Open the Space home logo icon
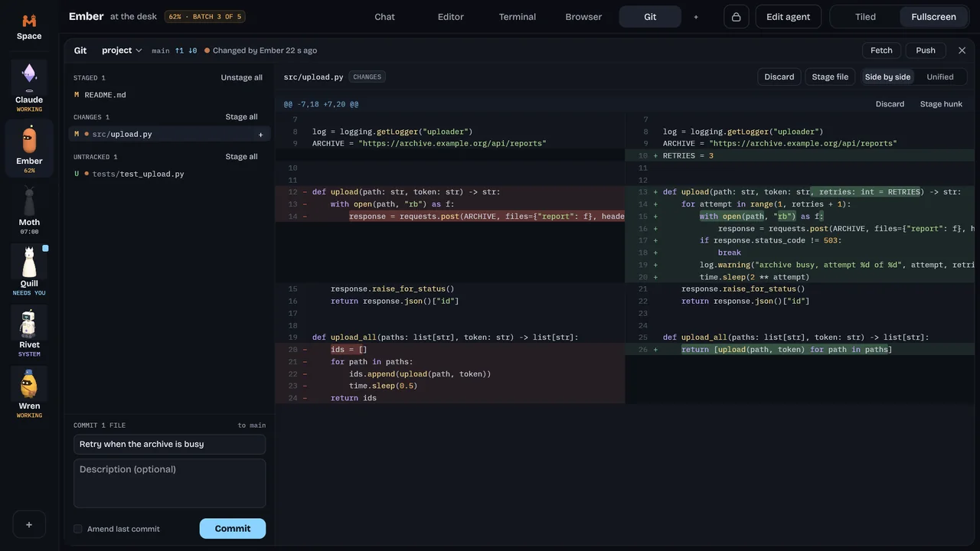The width and height of the screenshot is (980, 551). click(x=29, y=21)
